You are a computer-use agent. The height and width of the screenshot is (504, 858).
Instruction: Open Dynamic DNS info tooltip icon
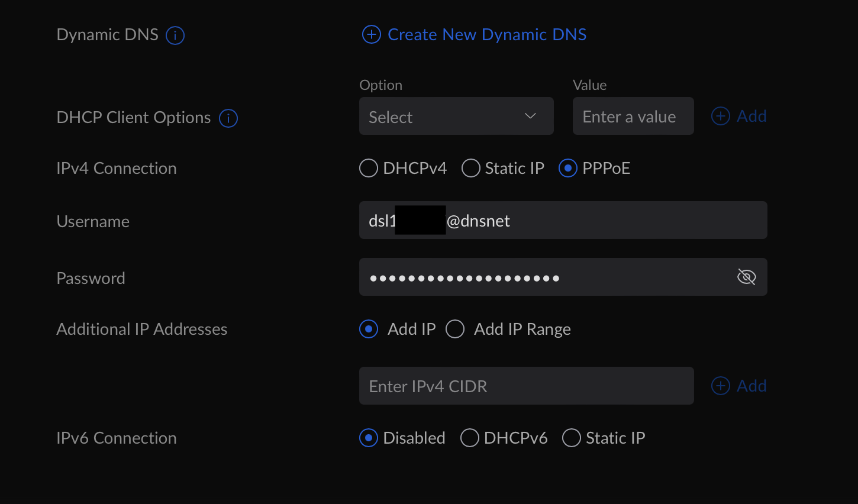175,35
